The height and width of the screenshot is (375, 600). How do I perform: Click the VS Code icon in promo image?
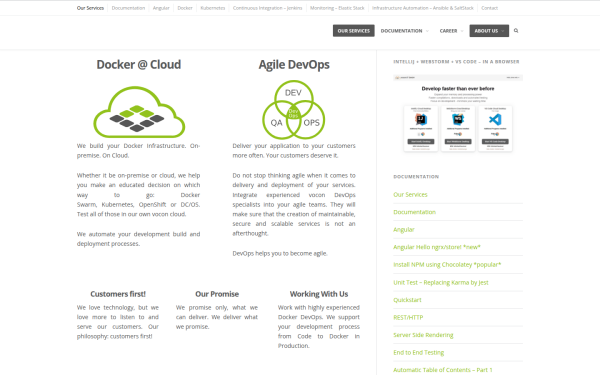(495, 120)
